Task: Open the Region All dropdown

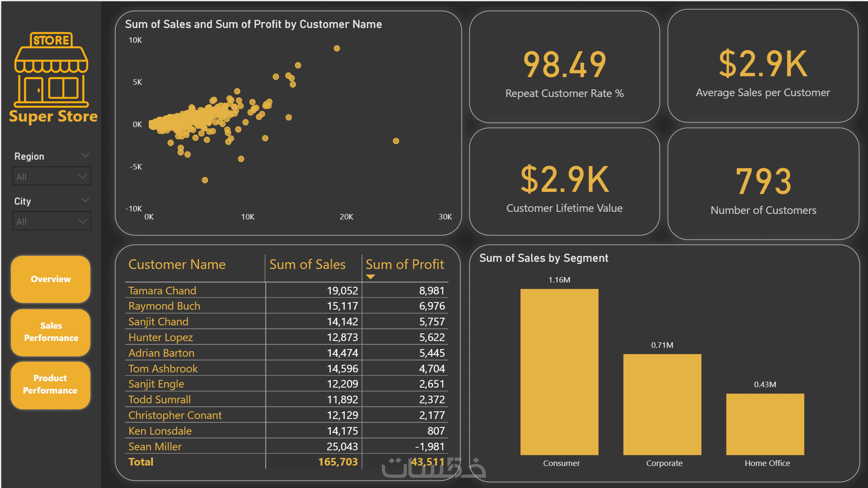Action: click(x=52, y=177)
